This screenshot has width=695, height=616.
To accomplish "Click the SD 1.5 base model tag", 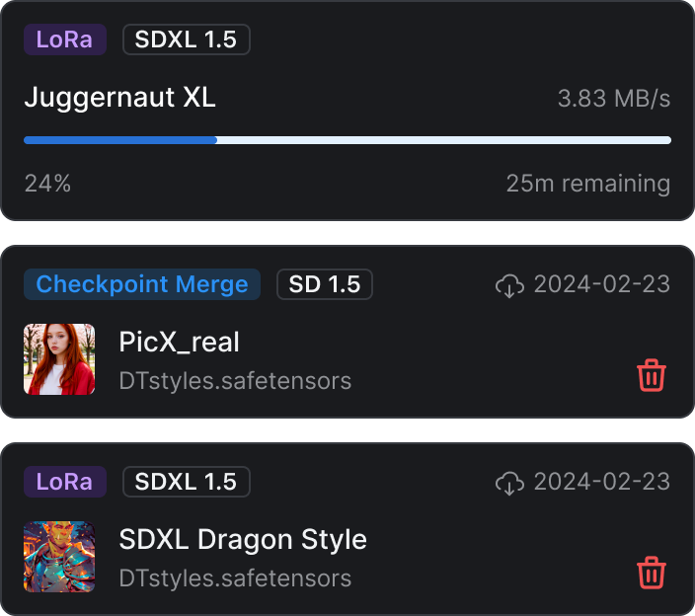I will click(x=325, y=284).
